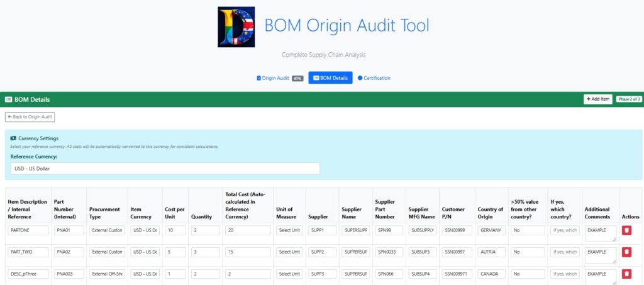This screenshot has height=285, width=644.
Task: Switch to the BOM Details tab
Action: pyautogui.click(x=330, y=78)
